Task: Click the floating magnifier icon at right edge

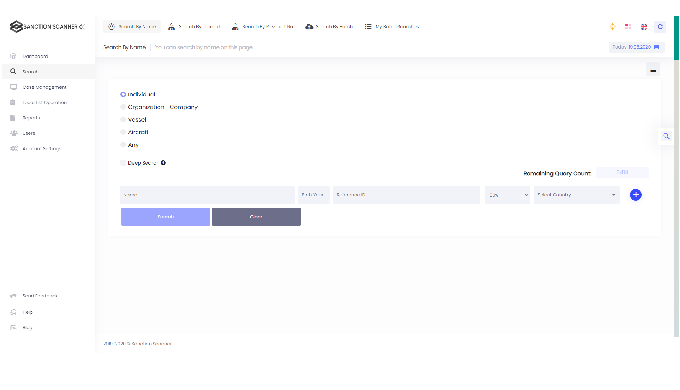Action: pos(666,136)
